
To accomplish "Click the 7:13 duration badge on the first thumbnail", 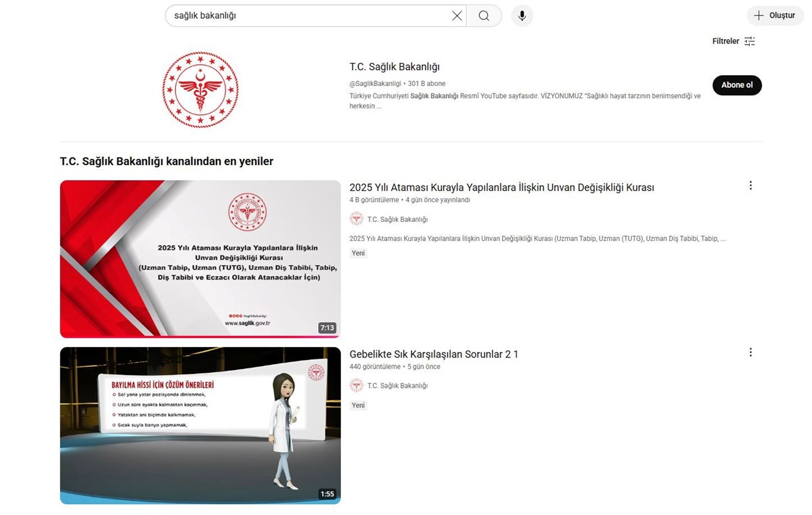I will pos(327,328).
